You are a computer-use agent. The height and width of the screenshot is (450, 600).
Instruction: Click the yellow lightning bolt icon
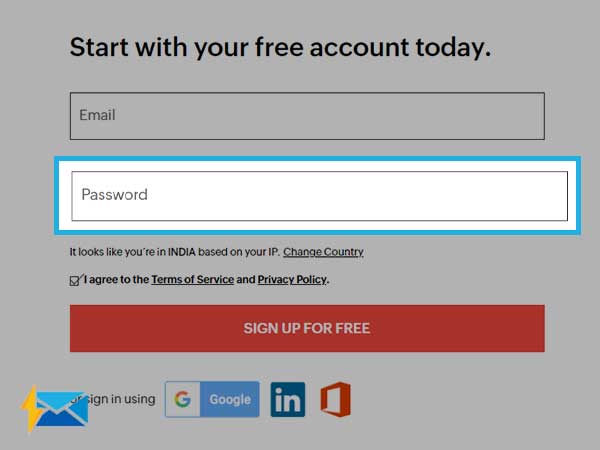click(x=31, y=408)
